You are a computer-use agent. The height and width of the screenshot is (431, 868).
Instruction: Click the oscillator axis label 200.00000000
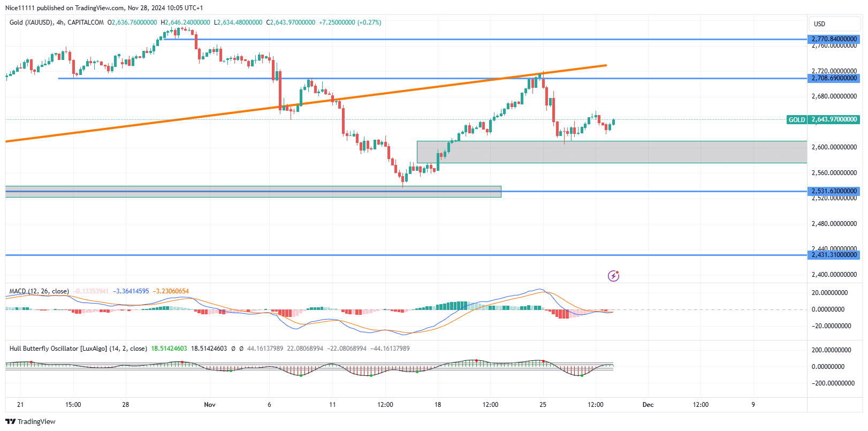831,350
